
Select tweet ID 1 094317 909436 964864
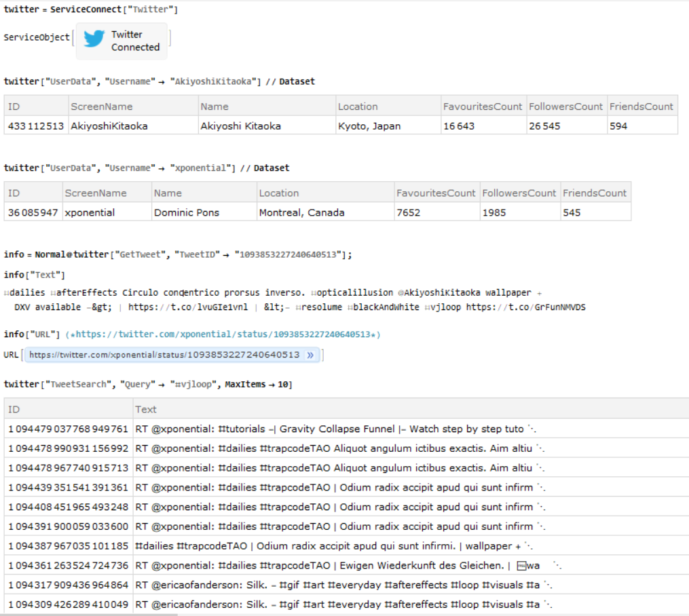(x=68, y=585)
